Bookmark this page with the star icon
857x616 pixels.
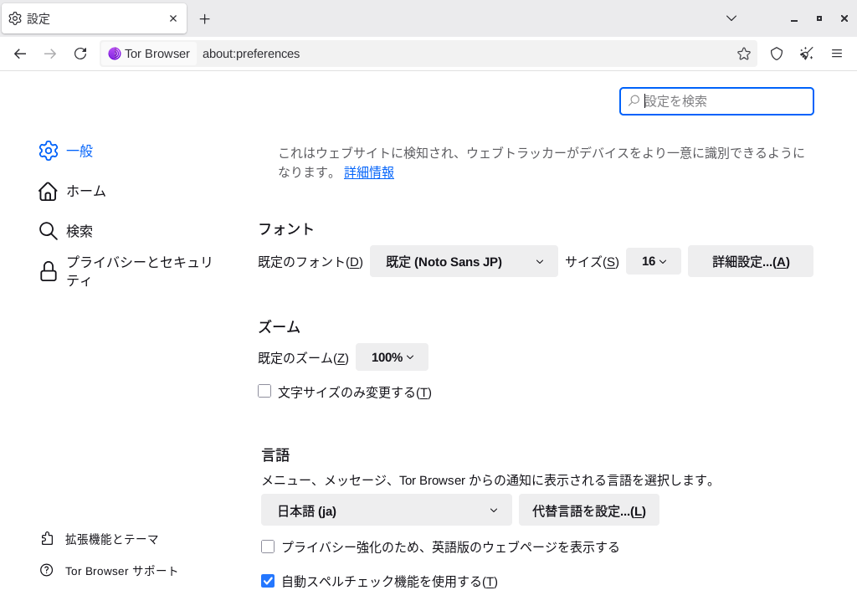(743, 54)
